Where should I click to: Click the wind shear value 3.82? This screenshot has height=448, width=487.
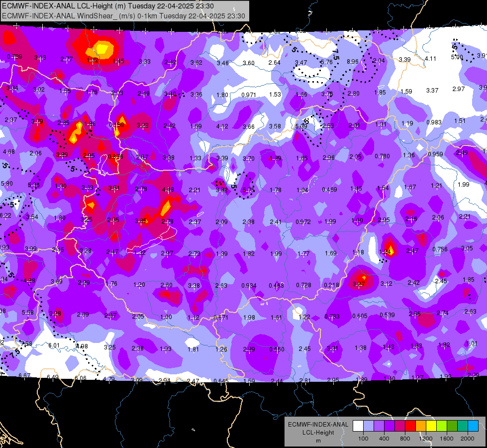tap(222, 190)
